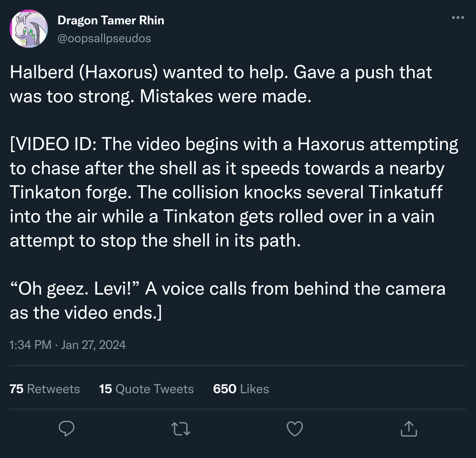The image size is (476, 458).
Task: Reply to the tweet with the speech bubble icon
Action: pyautogui.click(x=67, y=428)
